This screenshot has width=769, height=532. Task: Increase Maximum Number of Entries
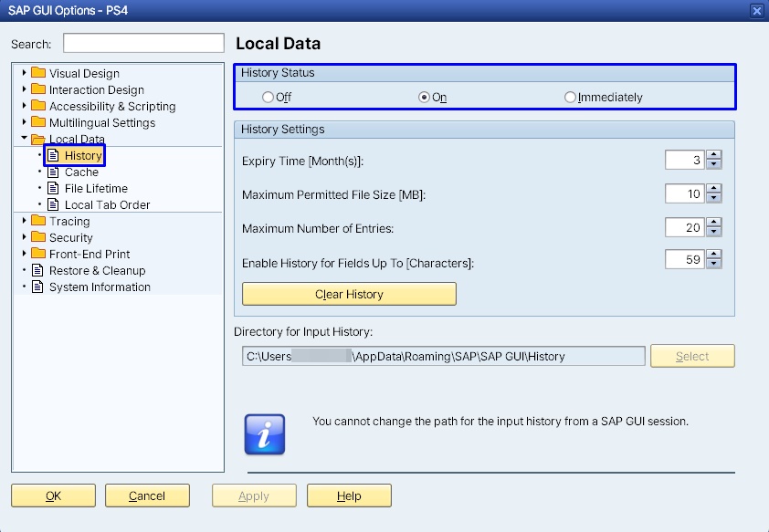click(714, 223)
